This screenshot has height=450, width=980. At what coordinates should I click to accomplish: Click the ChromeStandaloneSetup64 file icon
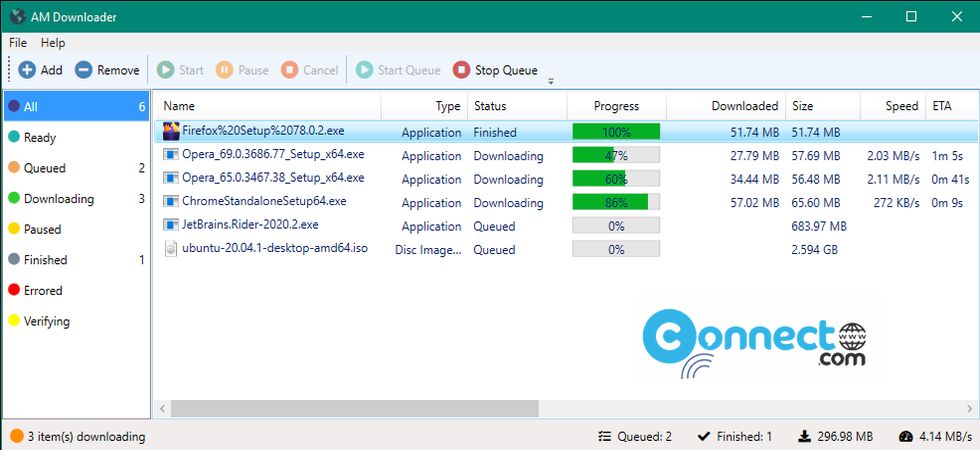(x=171, y=201)
